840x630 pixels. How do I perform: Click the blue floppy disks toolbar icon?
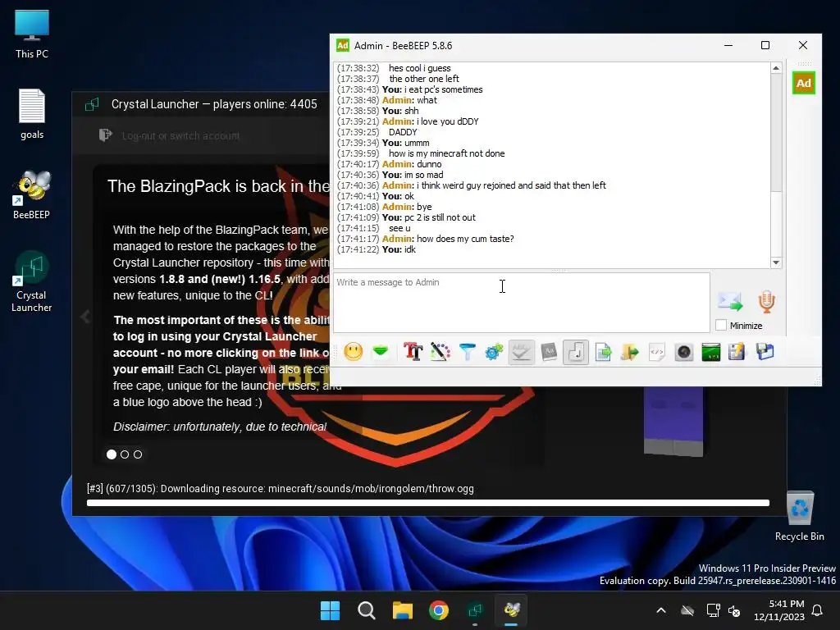tap(765, 352)
